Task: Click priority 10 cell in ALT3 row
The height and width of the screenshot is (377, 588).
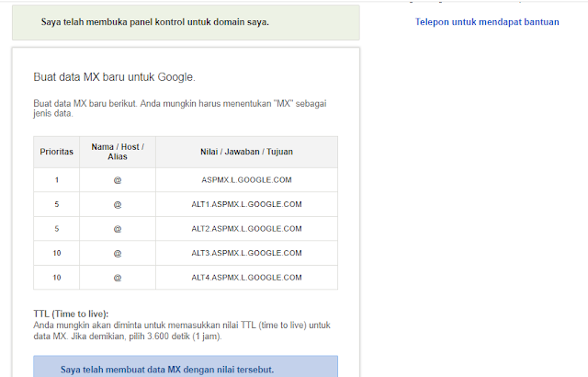Action: click(x=57, y=253)
